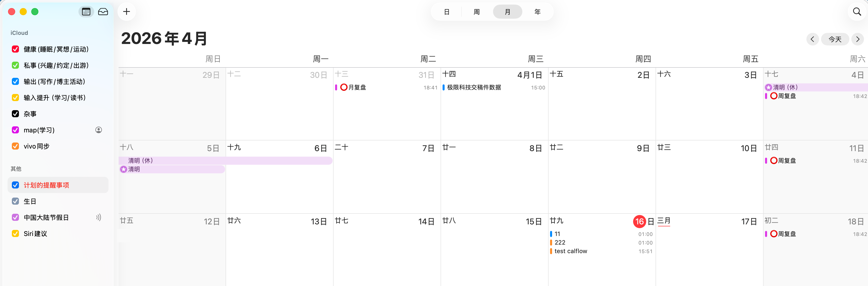Viewport: 868px width, 286px height.
Task: Click the star icon on 清明 holiday event
Action: (x=124, y=169)
